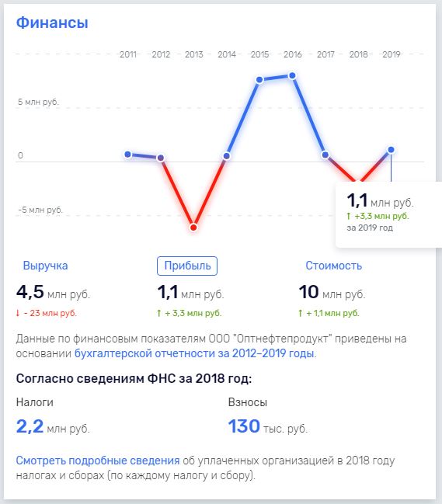Select the Прибыль tab
442x504 pixels.
(x=187, y=266)
